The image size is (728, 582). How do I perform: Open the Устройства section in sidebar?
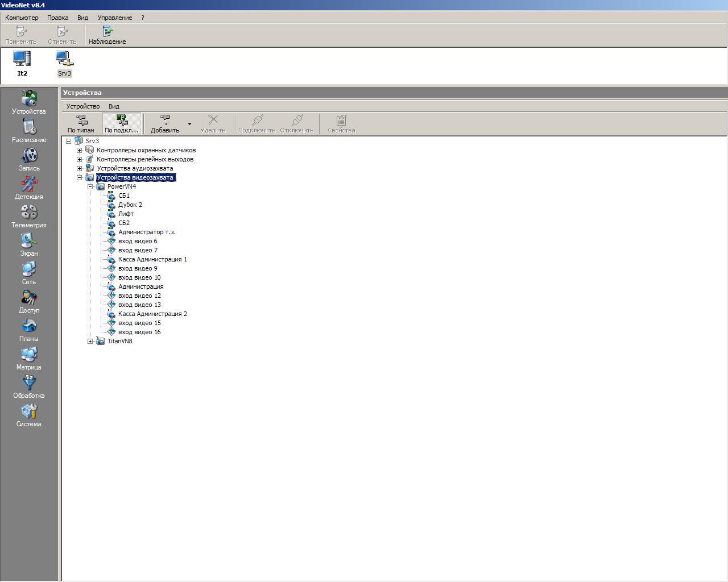click(28, 102)
